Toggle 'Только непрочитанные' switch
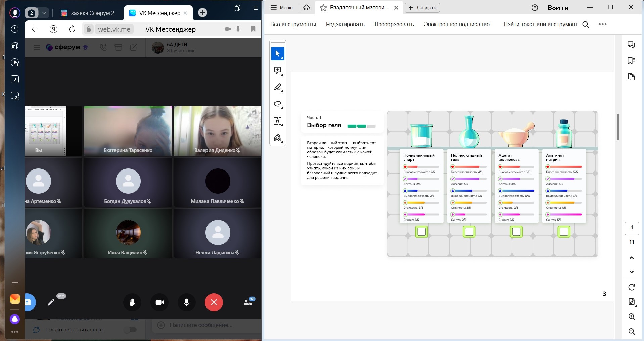Viewport: 644px width, 341px height. tap(130, 330)
